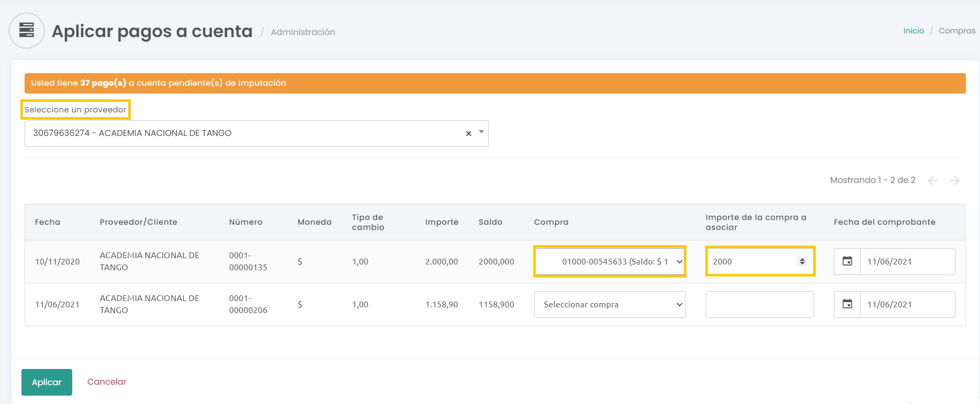Viewport: 980px width, 404px height.
Task: Click the Fecha del comprobante column header
Action: click(x=885, y=222)
